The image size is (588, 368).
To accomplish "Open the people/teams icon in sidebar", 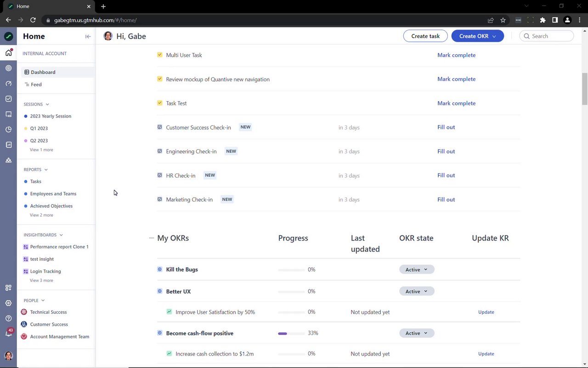I will (x=8, y=160).
